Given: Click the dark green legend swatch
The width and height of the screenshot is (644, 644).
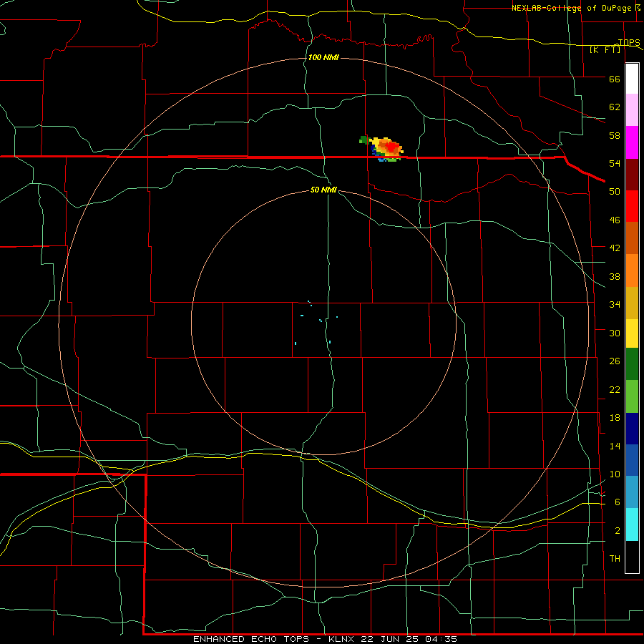Looking at the screenshot, I should pos(632,364).
